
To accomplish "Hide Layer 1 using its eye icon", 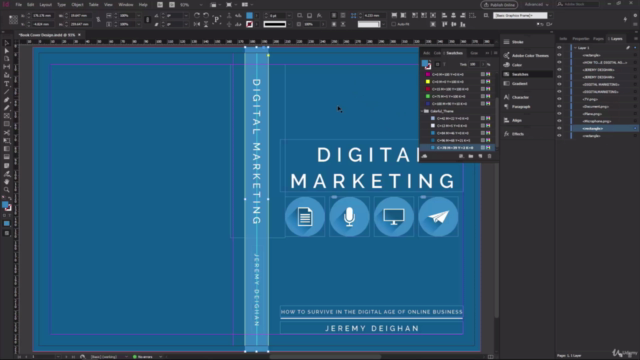I will [x=559, y=48].
